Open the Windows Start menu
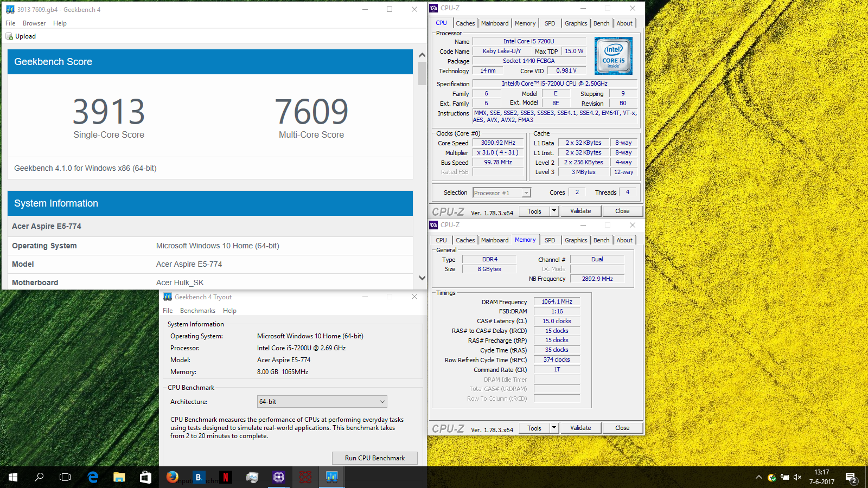 click(x=13, y=477)
